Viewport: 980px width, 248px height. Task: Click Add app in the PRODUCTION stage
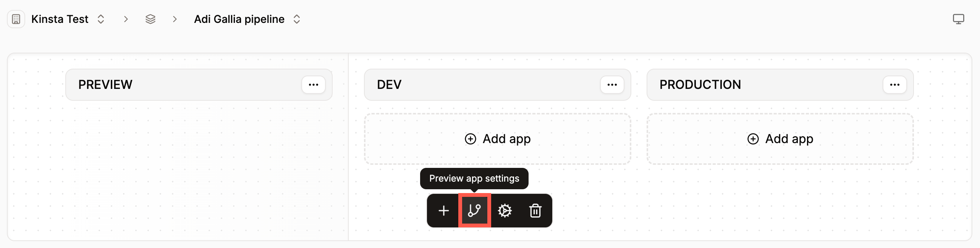[x=780, y=139]
